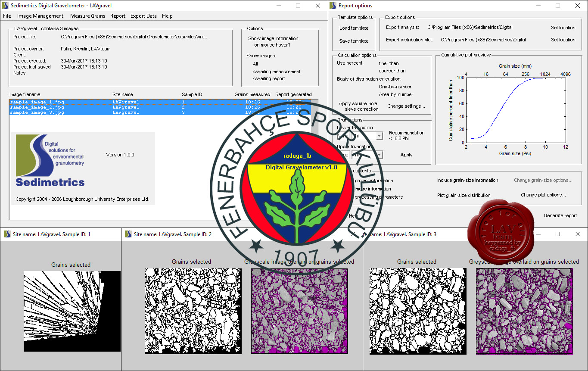Image resolution: width=588 pixels, height=371 pixels.
Task: Toggle Plot grain-size distribution
Action: 464,195
